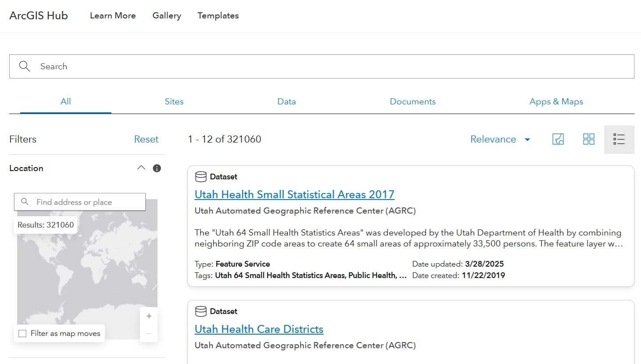Click 'Date created: 11/22/2019' text
Screen dimensions: 641x364
click(x=458, y=275)
